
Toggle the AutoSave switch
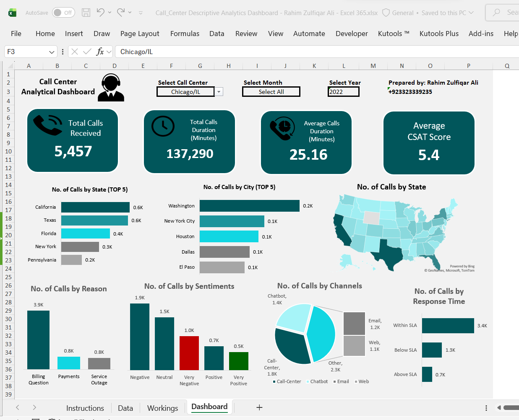tap(63, 13)
